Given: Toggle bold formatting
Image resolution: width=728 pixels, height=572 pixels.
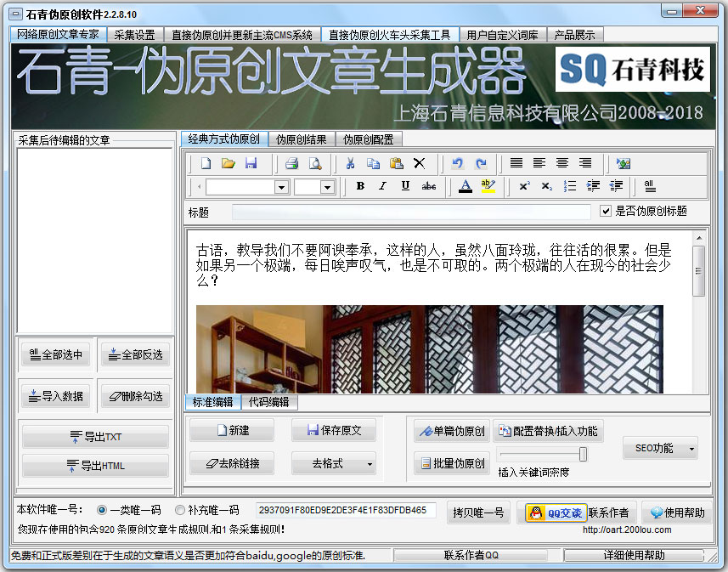Looking at the screenshot, I should pos(360,186).
